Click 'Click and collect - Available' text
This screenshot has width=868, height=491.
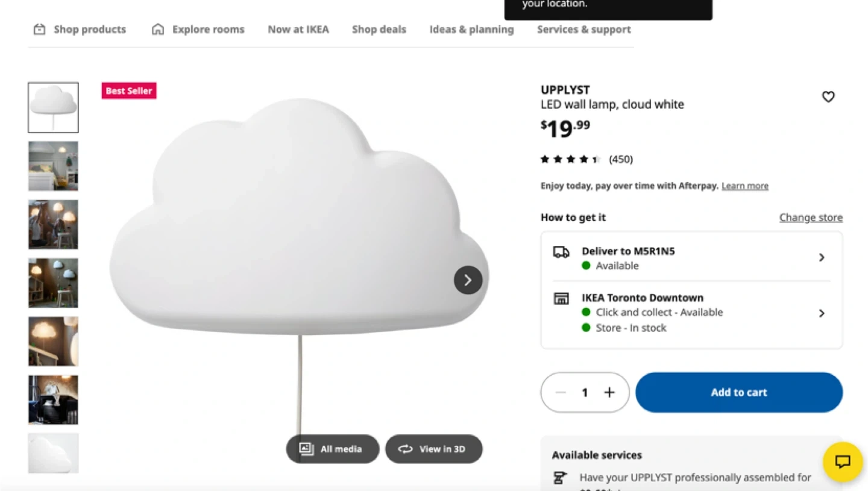point(659,312)
